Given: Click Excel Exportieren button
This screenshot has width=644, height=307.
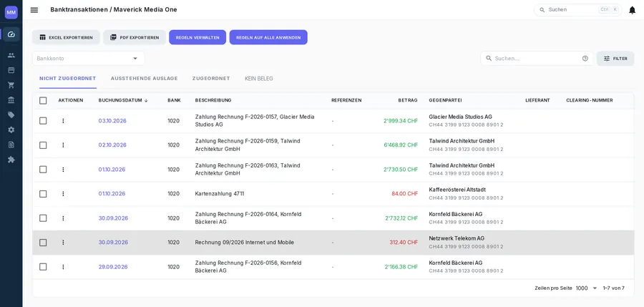Looking at the screenshot, I should (x=66, y=37).
